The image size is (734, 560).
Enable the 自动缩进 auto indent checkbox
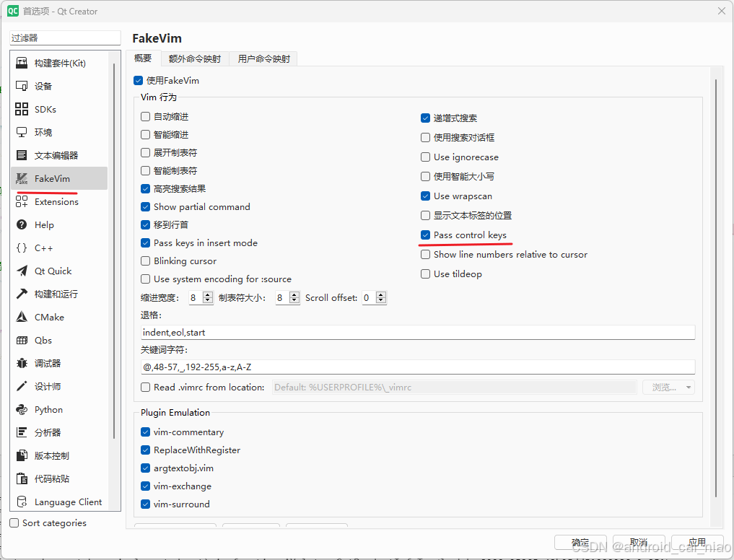[x=146, y=117]
